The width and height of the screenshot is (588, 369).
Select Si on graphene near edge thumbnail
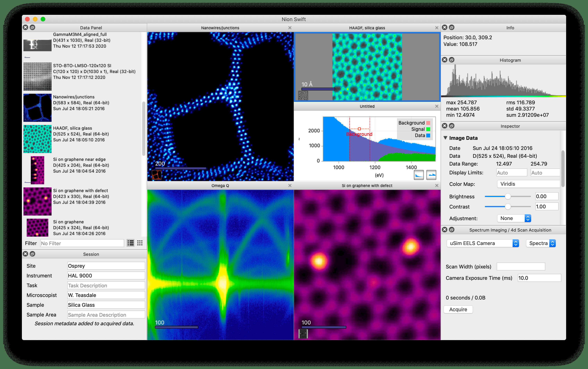click(x=37, y=170)
